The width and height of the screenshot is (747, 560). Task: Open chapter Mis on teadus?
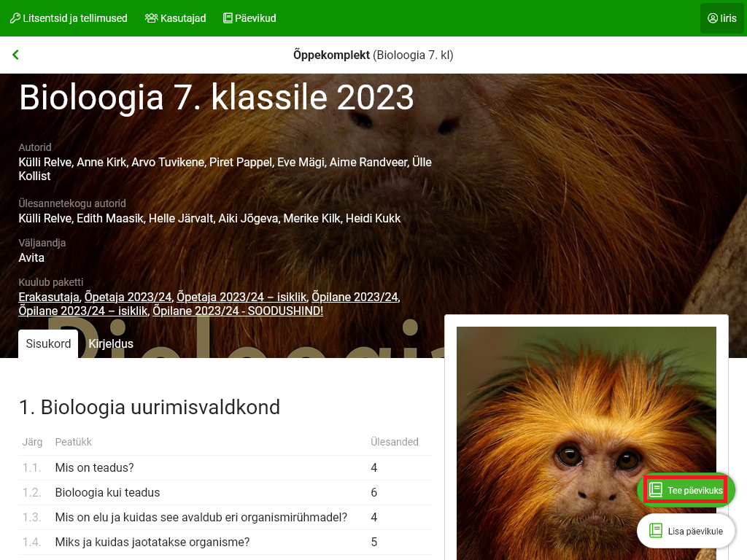(x=94, y=468)
